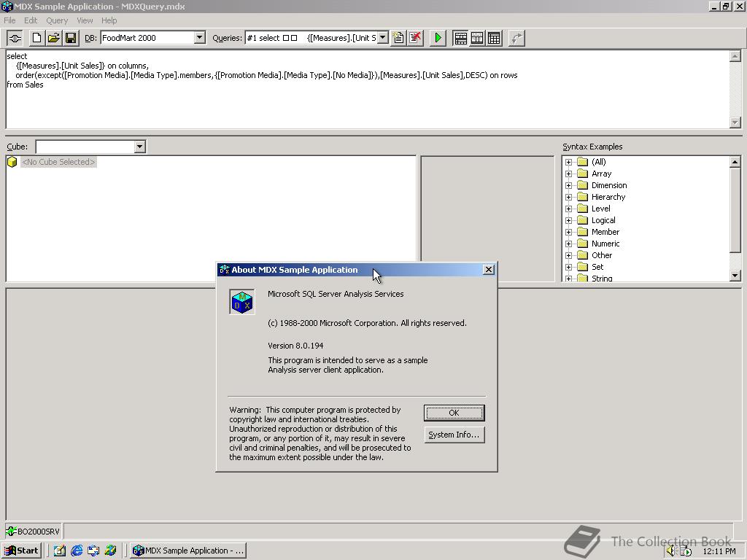747x560 pixels.
Task: Open the Query menu
Action: point(57,20)
